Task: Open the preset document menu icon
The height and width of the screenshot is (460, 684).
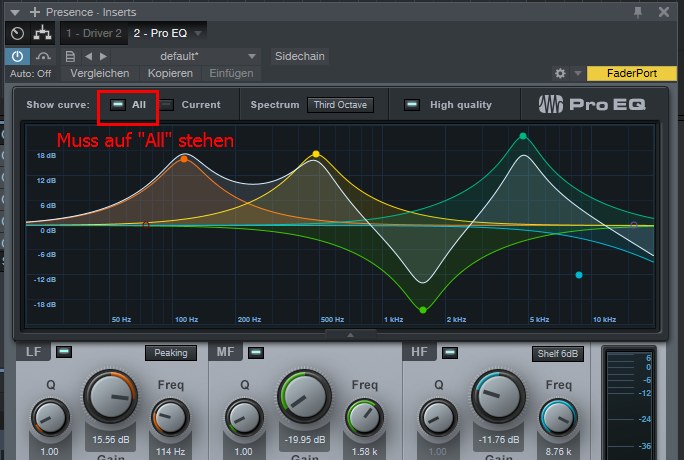Action: click(70, 56)
